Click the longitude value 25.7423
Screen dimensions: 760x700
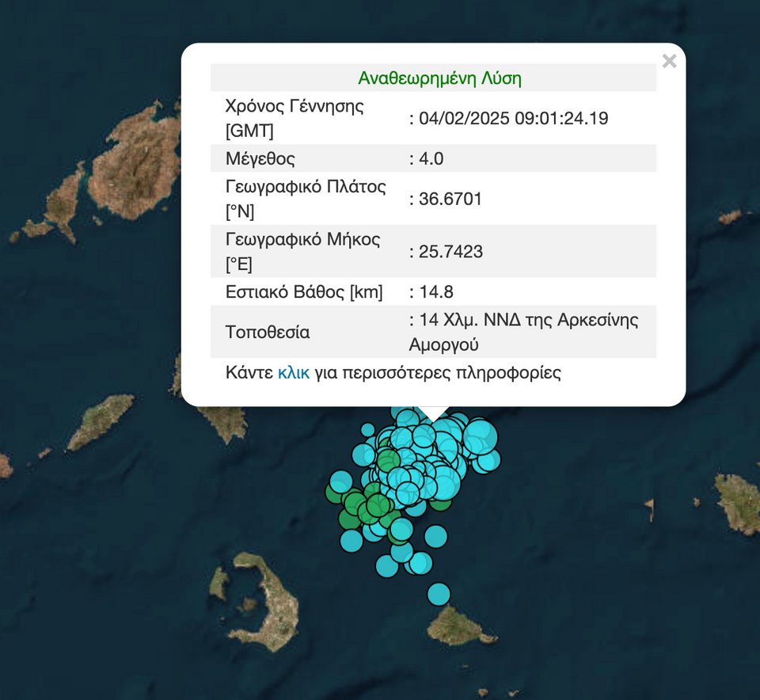[x=450, y=252]
